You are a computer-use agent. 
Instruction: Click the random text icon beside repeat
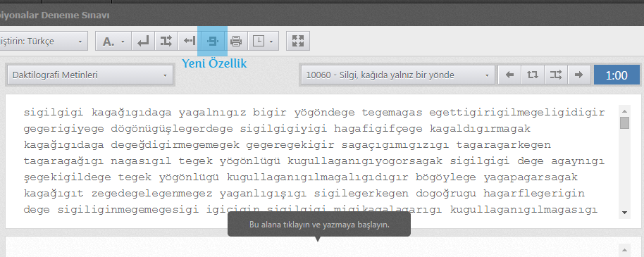coord(556,75)
